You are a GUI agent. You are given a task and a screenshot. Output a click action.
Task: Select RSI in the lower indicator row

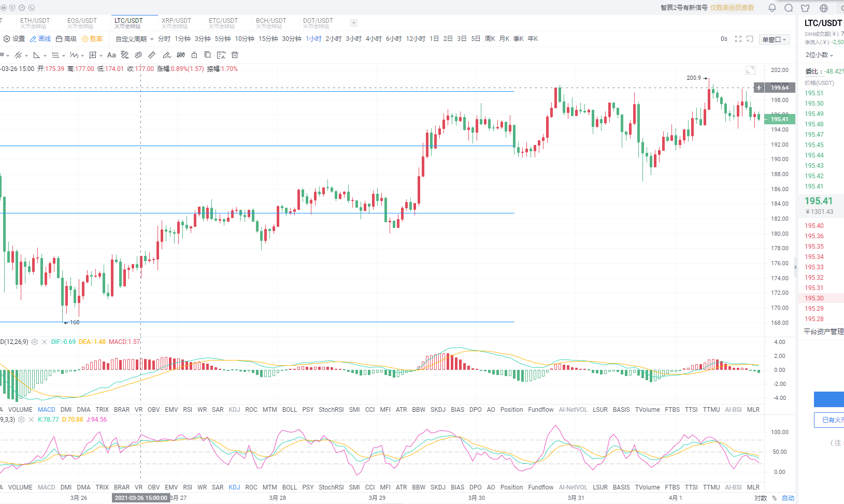(188, 487)
